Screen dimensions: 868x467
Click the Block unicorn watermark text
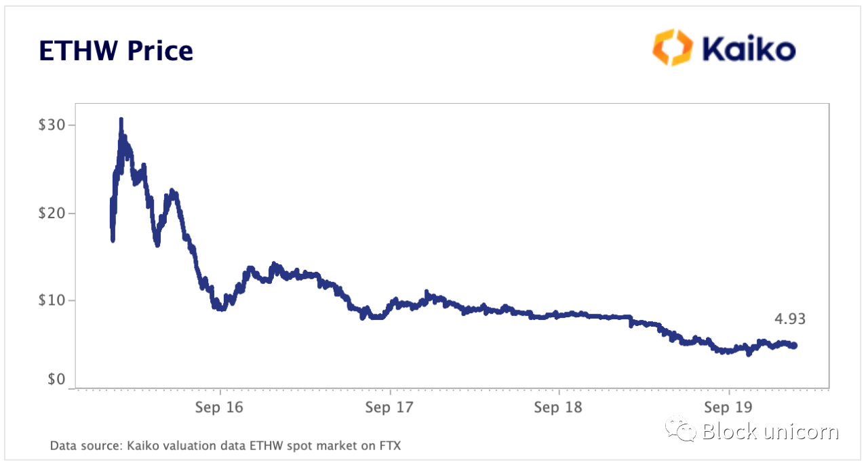point(770,431)
